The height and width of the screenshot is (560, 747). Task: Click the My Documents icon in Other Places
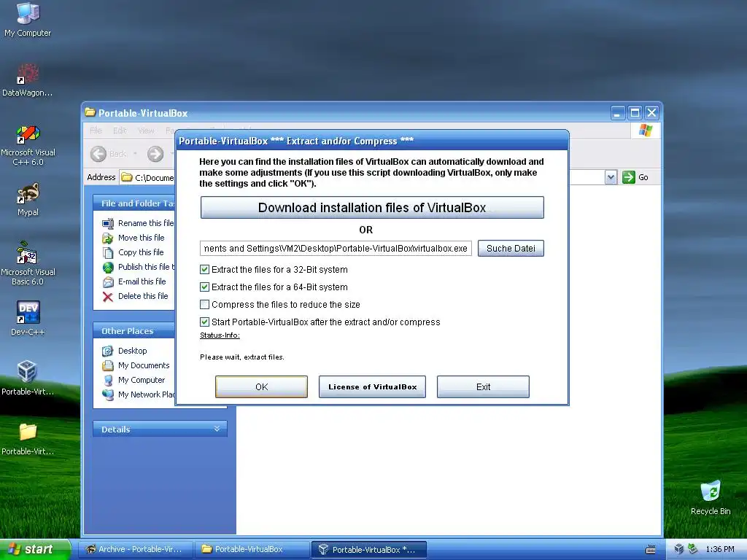tap(108, 366)
